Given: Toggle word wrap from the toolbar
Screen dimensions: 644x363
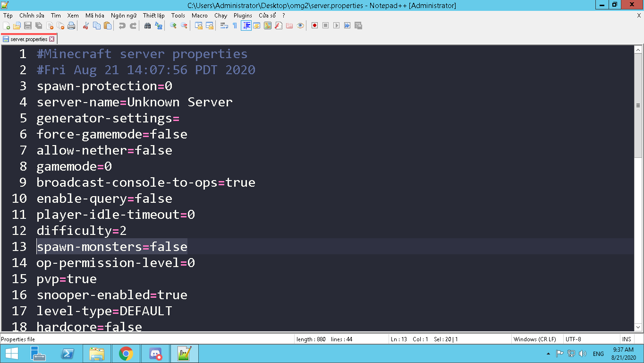Looking at the screenshot, I should coord(224,26).
